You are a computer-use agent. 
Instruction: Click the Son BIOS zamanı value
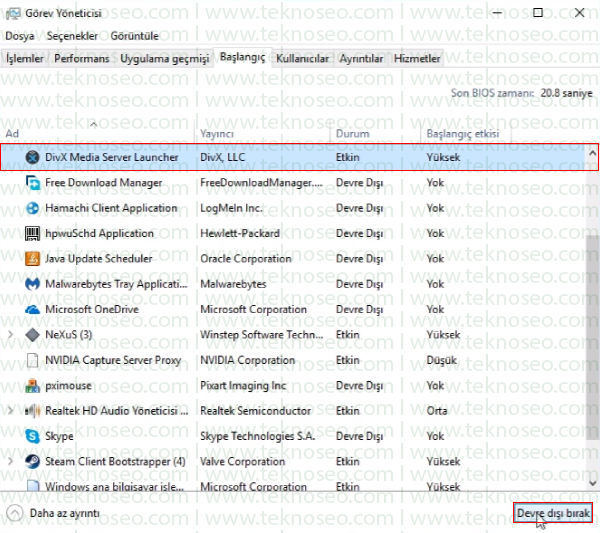coord(566,93)
